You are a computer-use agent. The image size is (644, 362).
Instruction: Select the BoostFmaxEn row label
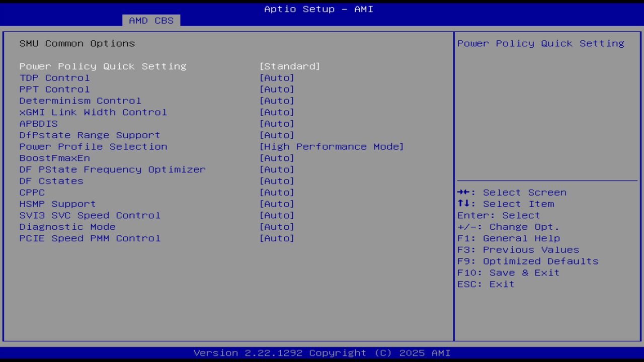coord(54,158)
